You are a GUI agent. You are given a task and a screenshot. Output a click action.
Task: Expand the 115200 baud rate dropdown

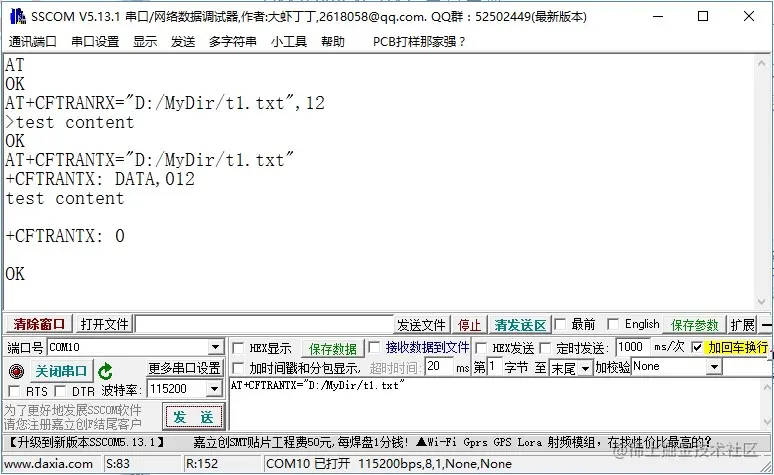point(214,389)
